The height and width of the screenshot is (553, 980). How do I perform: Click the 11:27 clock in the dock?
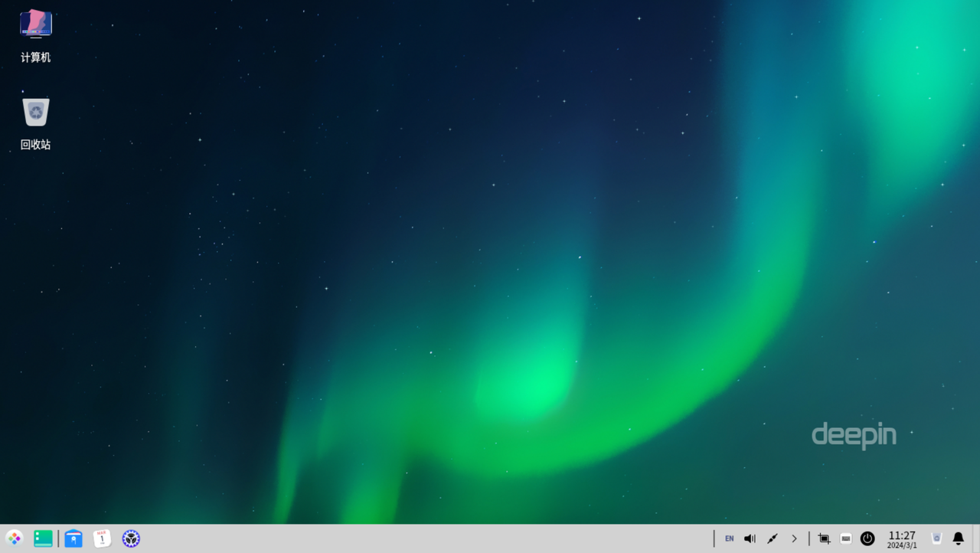tap(902, 539)
